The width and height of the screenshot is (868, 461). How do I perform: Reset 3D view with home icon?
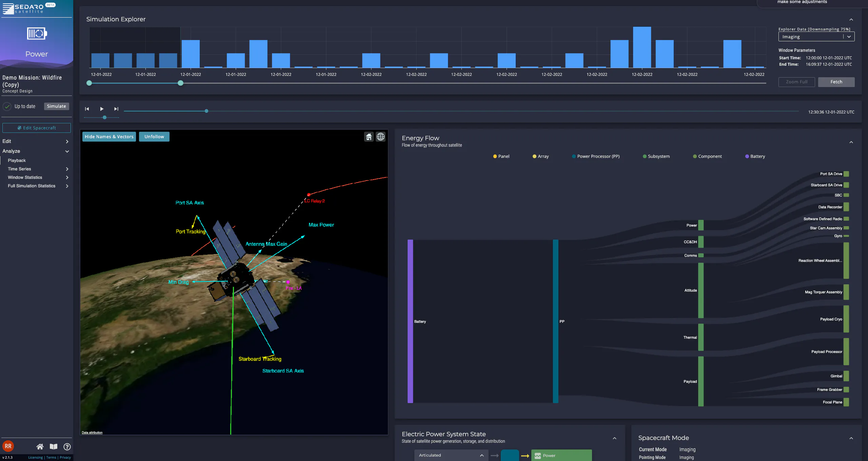click(369, 137)
